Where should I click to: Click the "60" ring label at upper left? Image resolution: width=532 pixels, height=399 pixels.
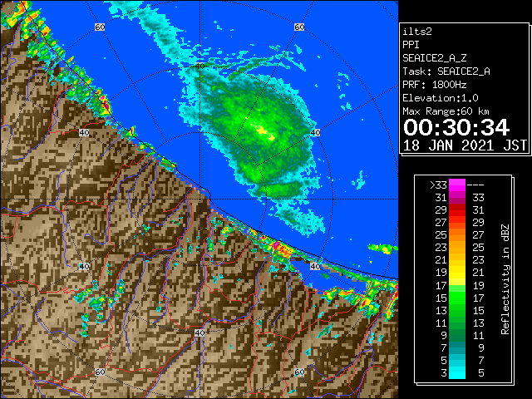point(100,27)
